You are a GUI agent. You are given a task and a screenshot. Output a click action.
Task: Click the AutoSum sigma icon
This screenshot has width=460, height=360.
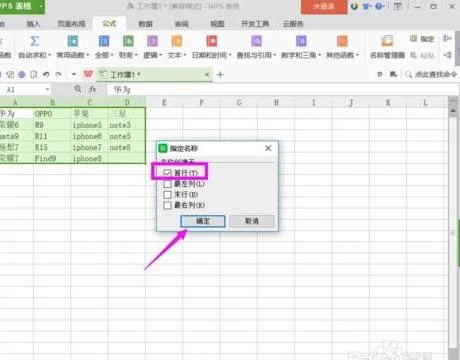tap(34, 41)
